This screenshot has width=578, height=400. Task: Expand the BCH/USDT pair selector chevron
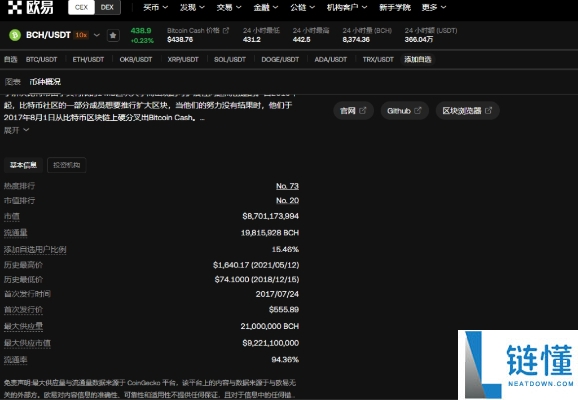coord(97,35)
